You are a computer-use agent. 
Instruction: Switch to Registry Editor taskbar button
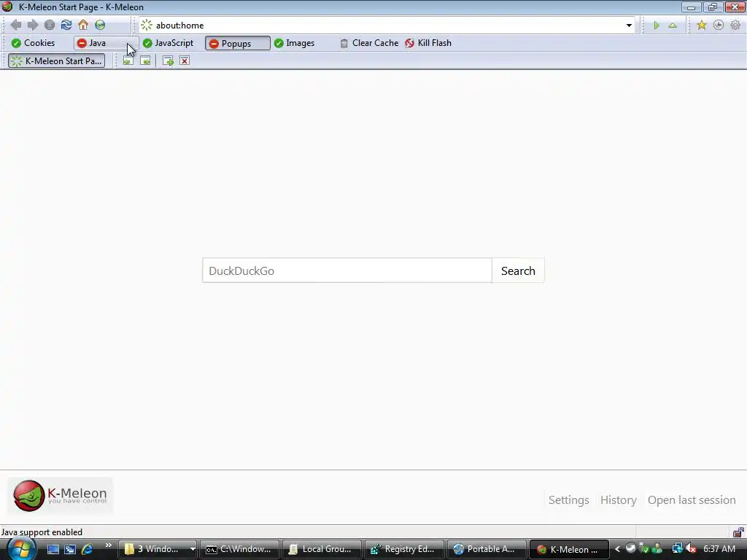tap(404, 549)
